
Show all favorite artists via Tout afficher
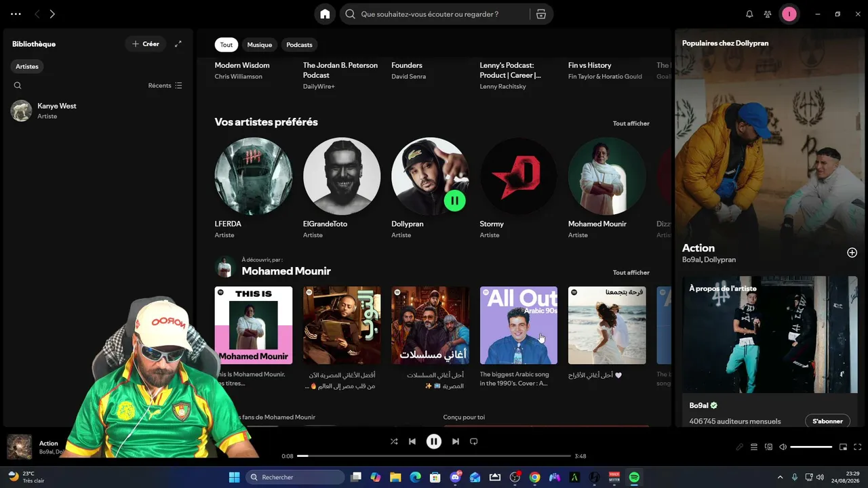tap(631, 123)
